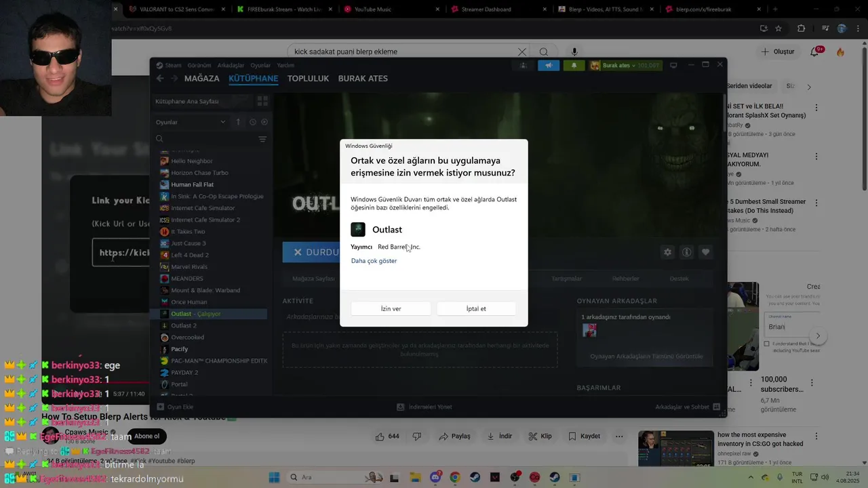Viewport: 868px width, 488px height.
Task: Click the ready-to-play filter icon
Action: coord(264,122)
